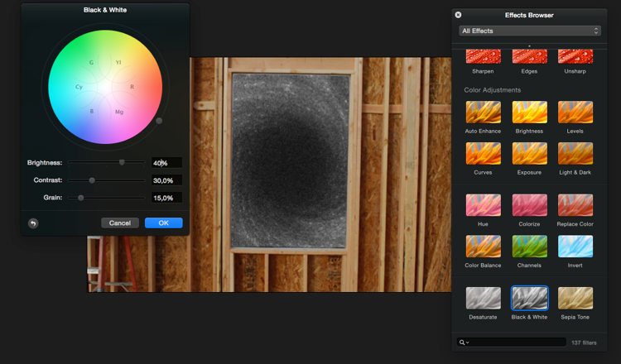Image resolution: width=621 pixels, height=364 pixels.
Task: Click the Contrast 30,0% value field
Action: pyautogui.click(x=166, y=180)
